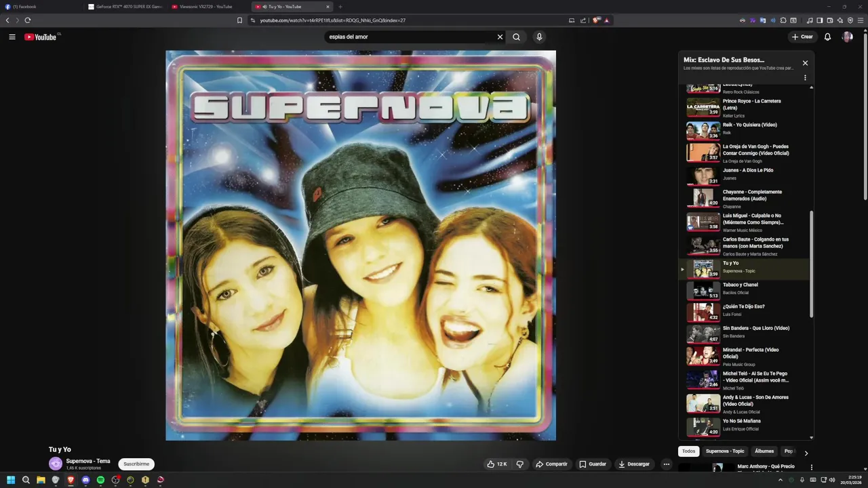This screenshot has width=868, height=488.
Task: Open the browser extensions puzzle icon
Action: pos(783,20)
